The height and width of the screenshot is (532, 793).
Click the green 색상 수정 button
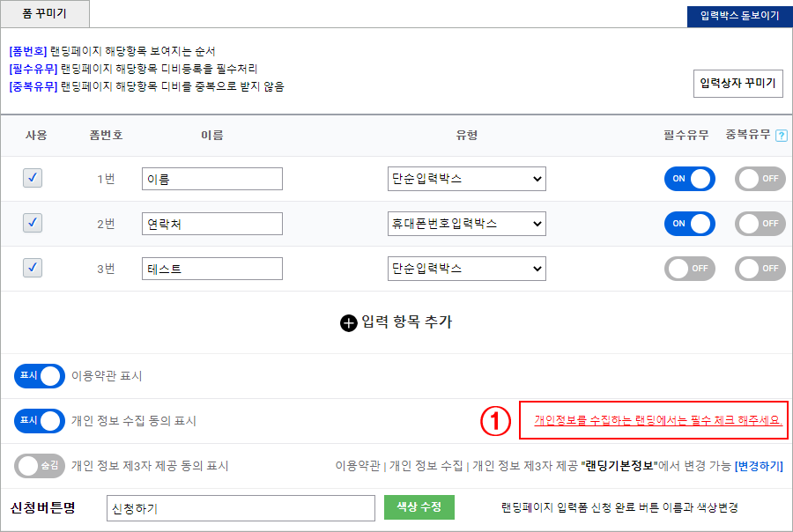pyautogui.click(x=419, y=507)
